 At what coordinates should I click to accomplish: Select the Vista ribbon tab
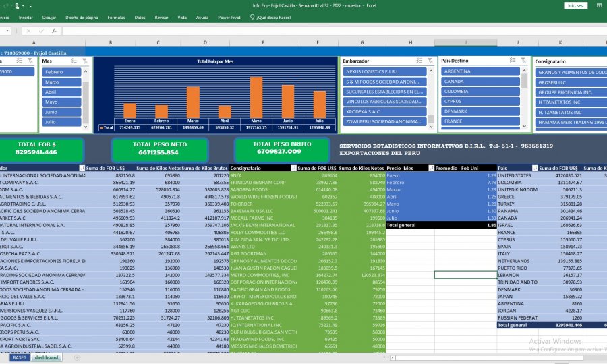pos(182,18)
